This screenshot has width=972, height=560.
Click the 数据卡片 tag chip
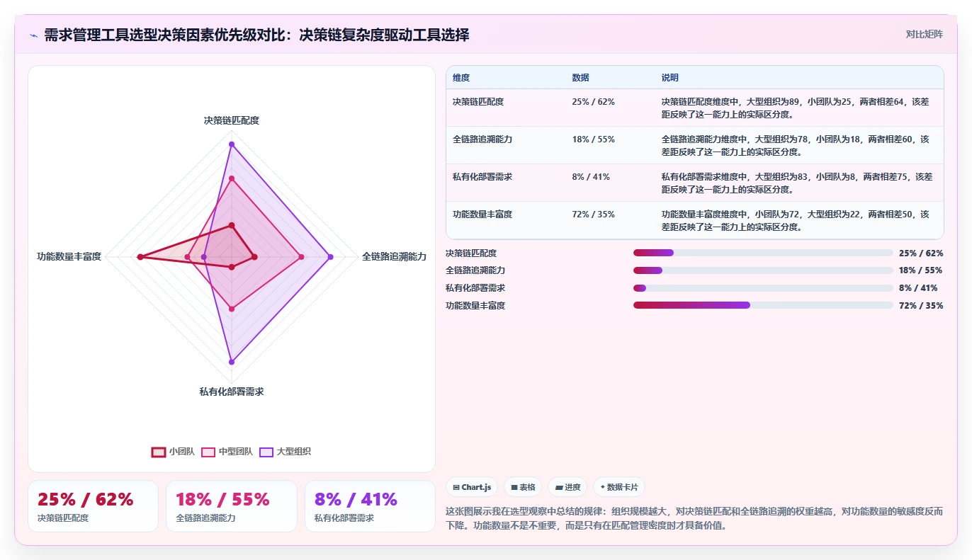[619, 487]
